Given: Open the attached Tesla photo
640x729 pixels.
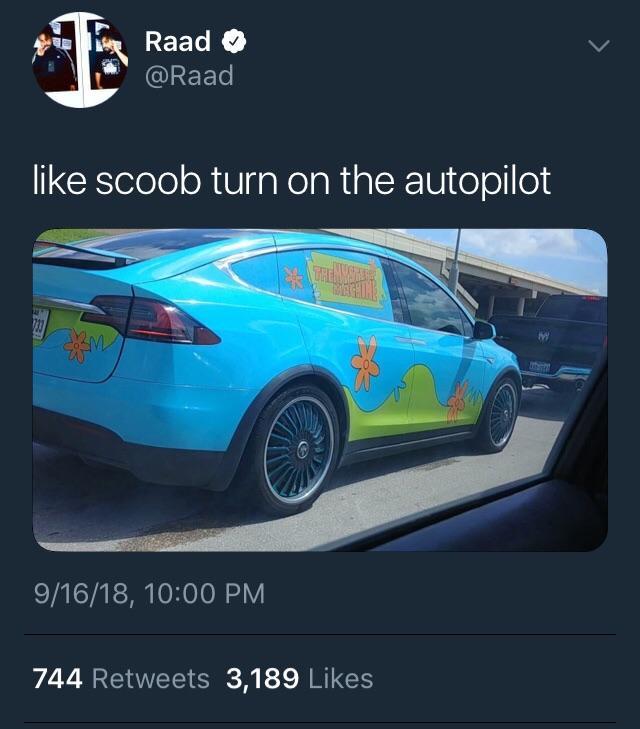Looking at the screenshot, I should pos(320,390).
